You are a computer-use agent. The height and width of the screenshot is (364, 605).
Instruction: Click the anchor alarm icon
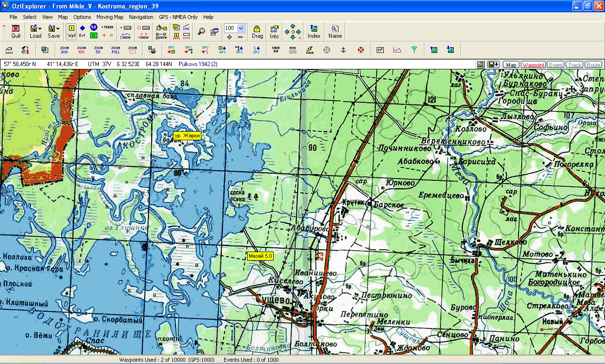344,50
